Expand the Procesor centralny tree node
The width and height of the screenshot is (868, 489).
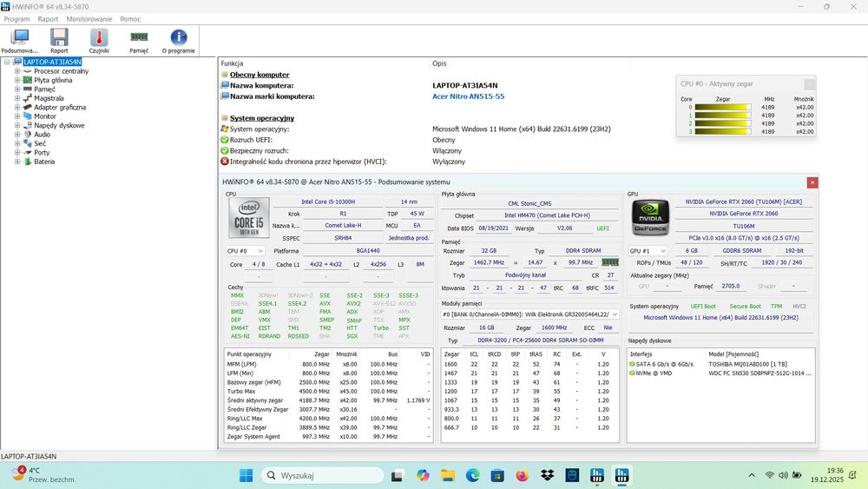coord(17,71)
